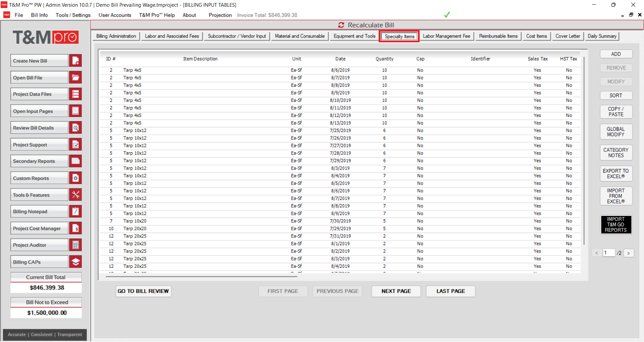Switch to the Billing Administration tab
The width and height of the screenshot is (644, 342).
coord(116,36)
